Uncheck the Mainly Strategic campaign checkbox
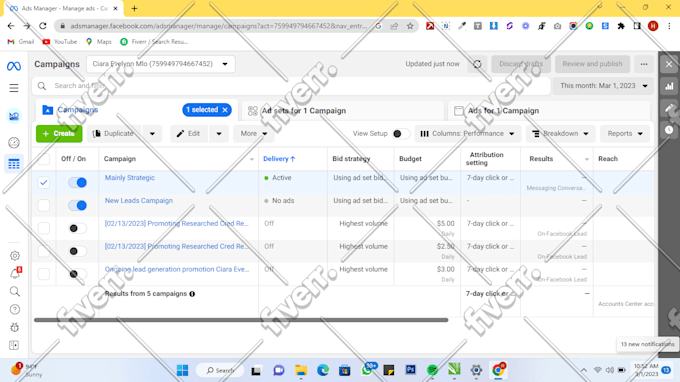 point(44,183)
